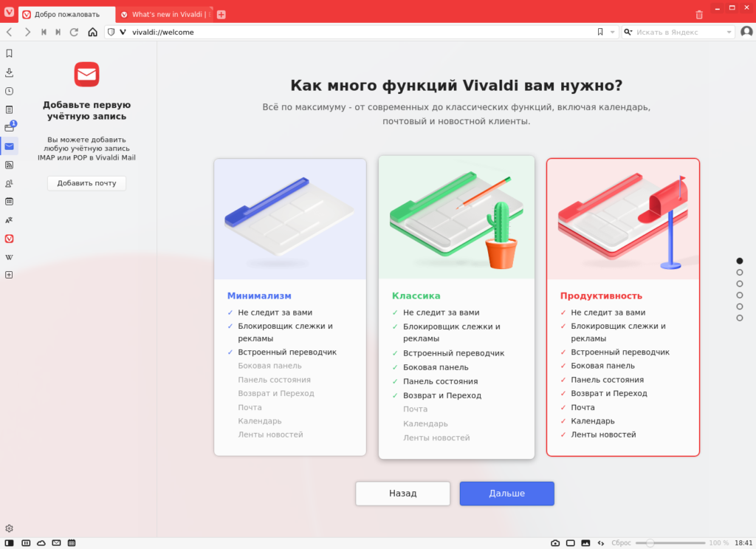The height and width of the screenshot is (549, 756).
Task: Open the Wikipedia web panel
Action: (9, 257)
